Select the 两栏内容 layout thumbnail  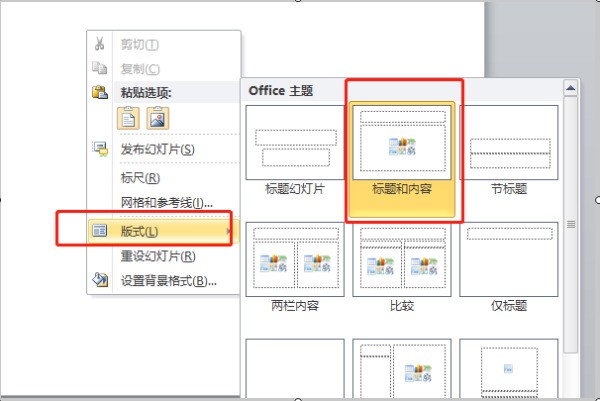tap(295, 259)
